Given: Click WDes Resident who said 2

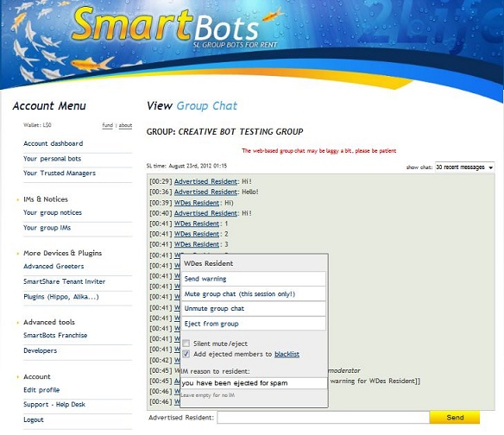Looking at the screenshot, I should [197, 234].
